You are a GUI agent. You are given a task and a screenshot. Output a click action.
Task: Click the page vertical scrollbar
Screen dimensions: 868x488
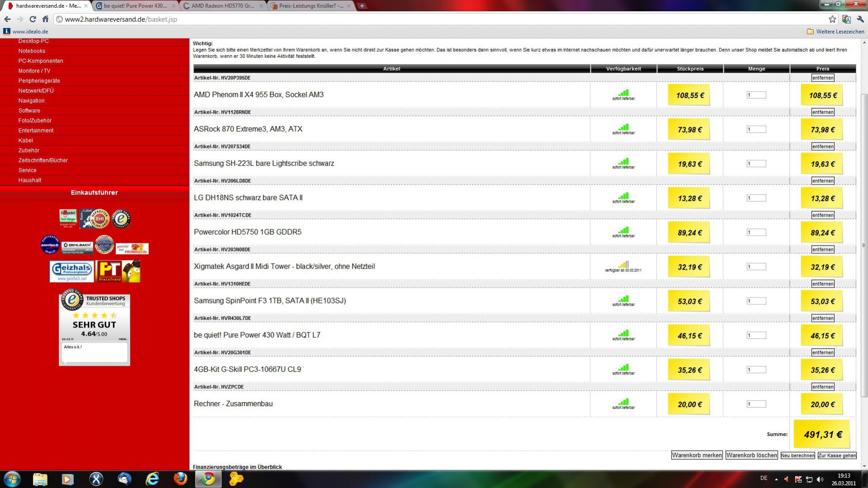pos(864,245)
